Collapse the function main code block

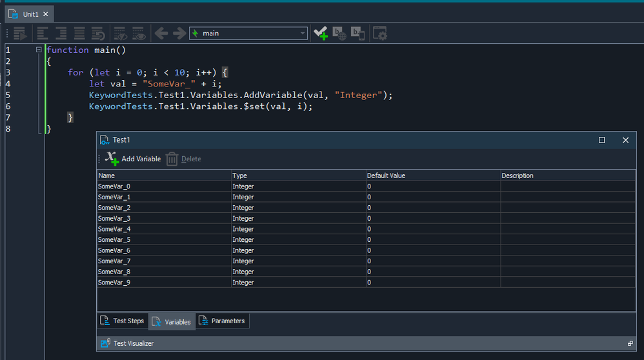click(x=39, y=50)
